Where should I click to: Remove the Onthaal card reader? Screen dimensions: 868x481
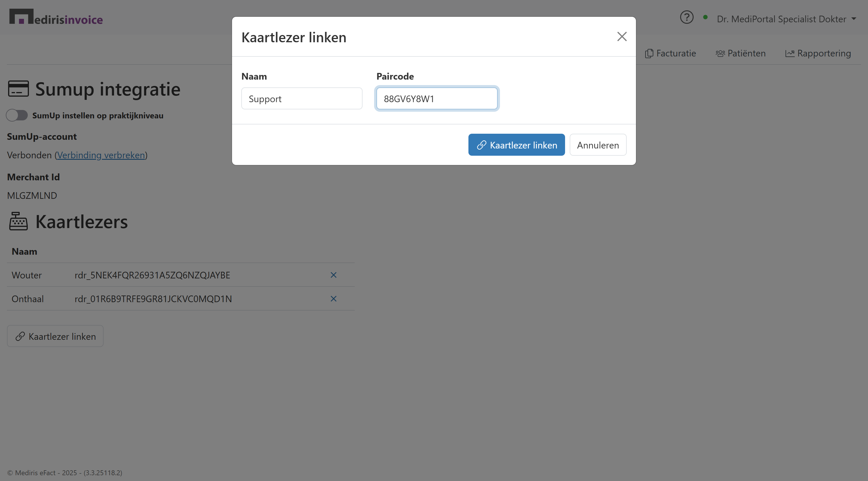[333, 299]
